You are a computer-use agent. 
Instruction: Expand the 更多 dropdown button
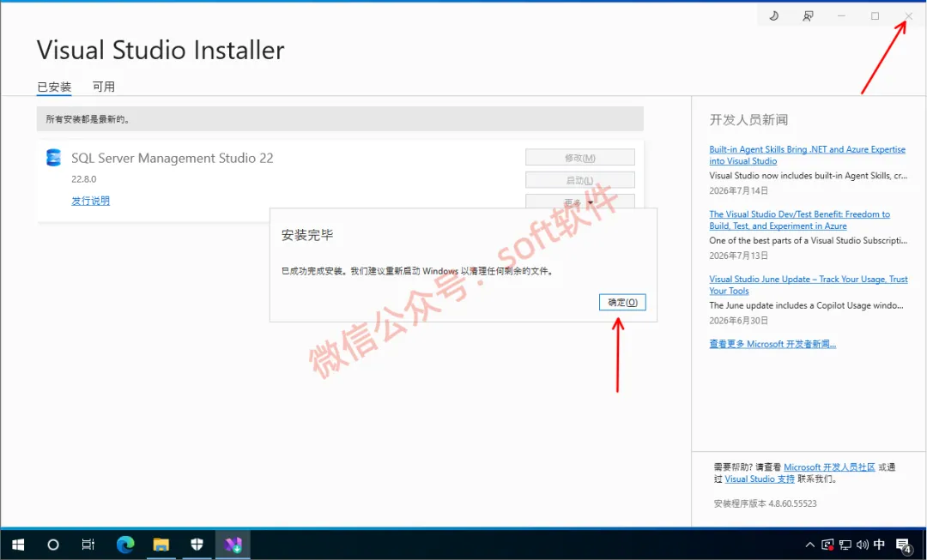[x=580, y=202]
